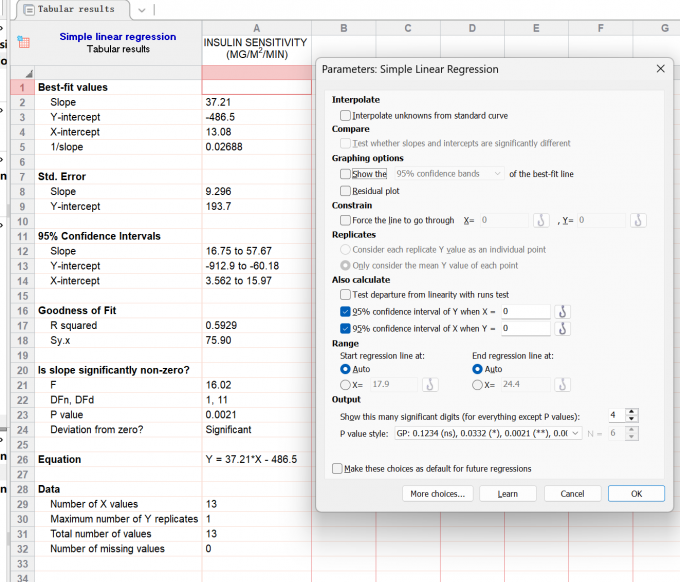Click hook icon next to Force line Y field
This screenshot has width=680, height=582.
pos(638,220)
